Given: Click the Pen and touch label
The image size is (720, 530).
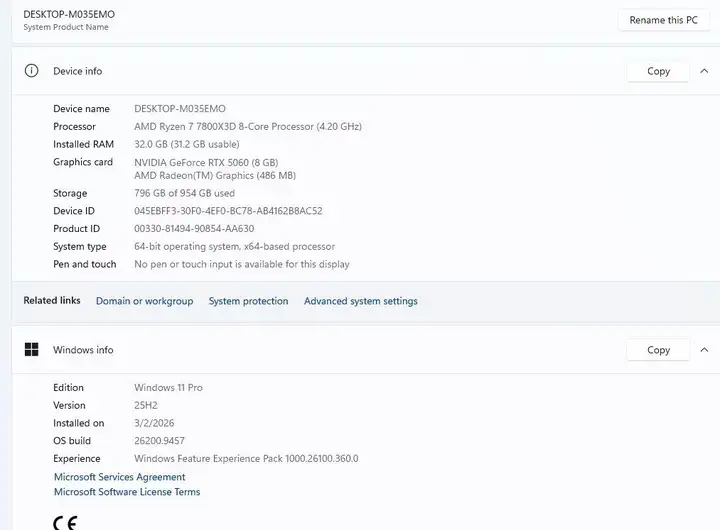Looking at the screenshot, I should (x=84, y=264).
